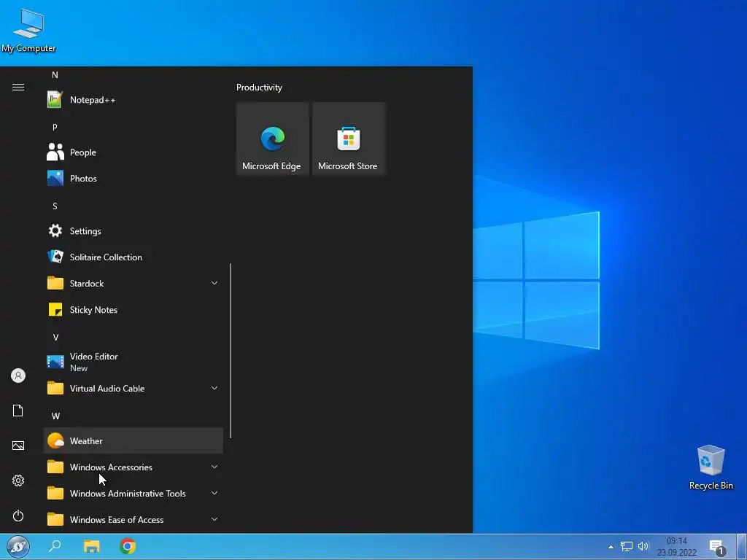Open the My Computer desktop icon
Viewport: 747px width, 560px height.
click(x=28, y=31)
